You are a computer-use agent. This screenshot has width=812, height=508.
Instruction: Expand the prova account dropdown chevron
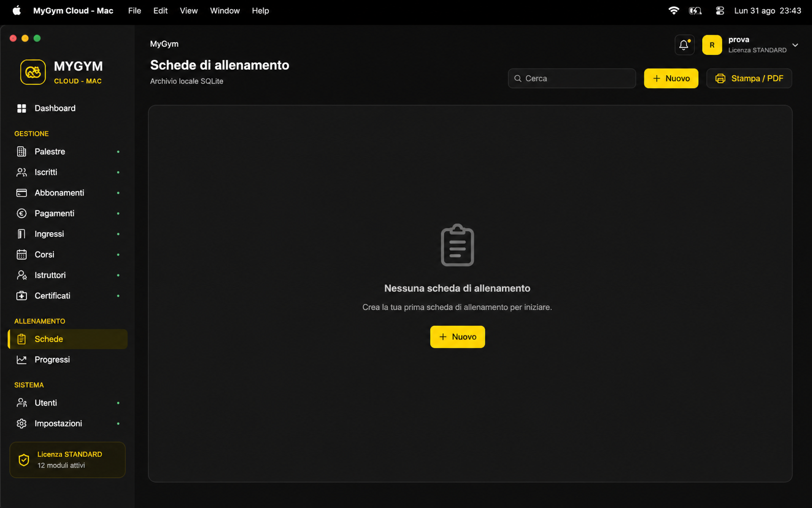pyautogui.click(x=795, y=45)
